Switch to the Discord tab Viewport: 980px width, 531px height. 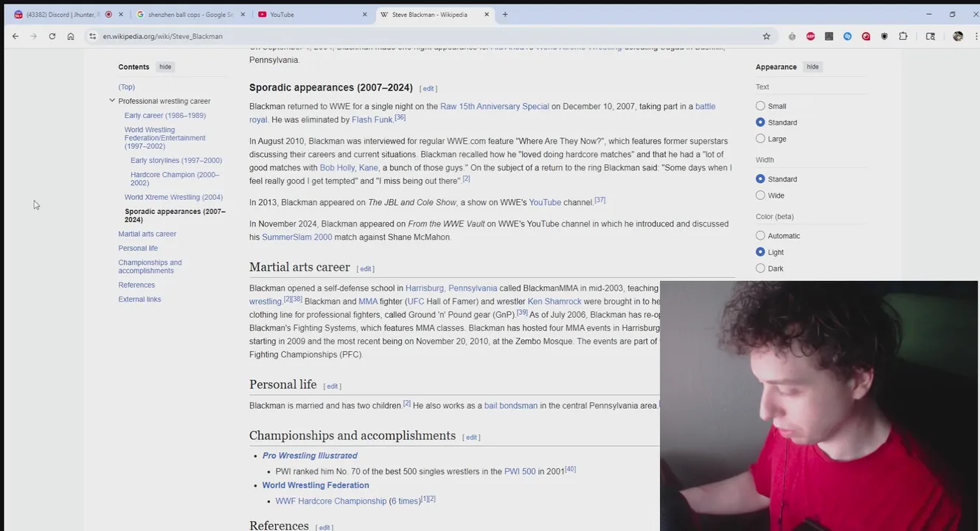pos(64,14)
